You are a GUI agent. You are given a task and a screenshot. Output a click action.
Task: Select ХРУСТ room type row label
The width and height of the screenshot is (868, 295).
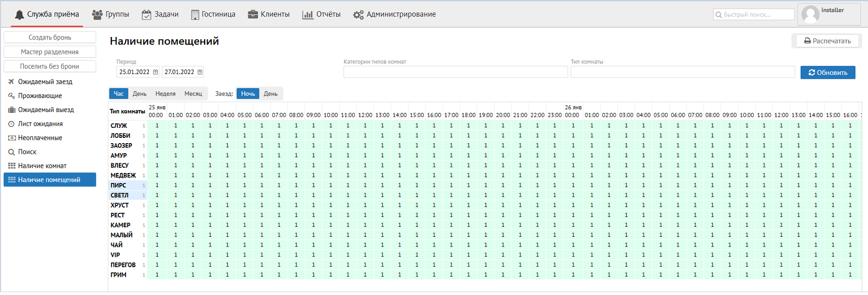point(119,205)
